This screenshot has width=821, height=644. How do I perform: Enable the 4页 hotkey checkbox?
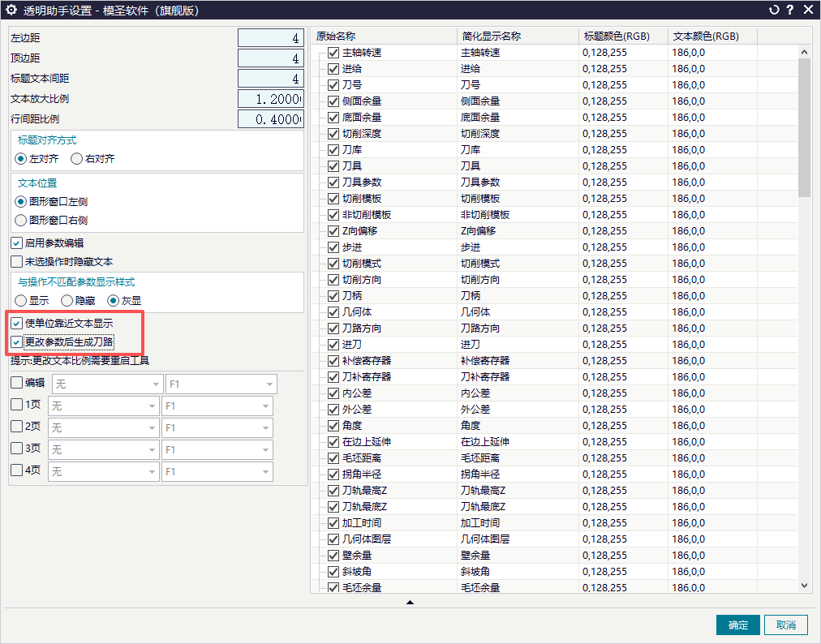click(17, 470)
